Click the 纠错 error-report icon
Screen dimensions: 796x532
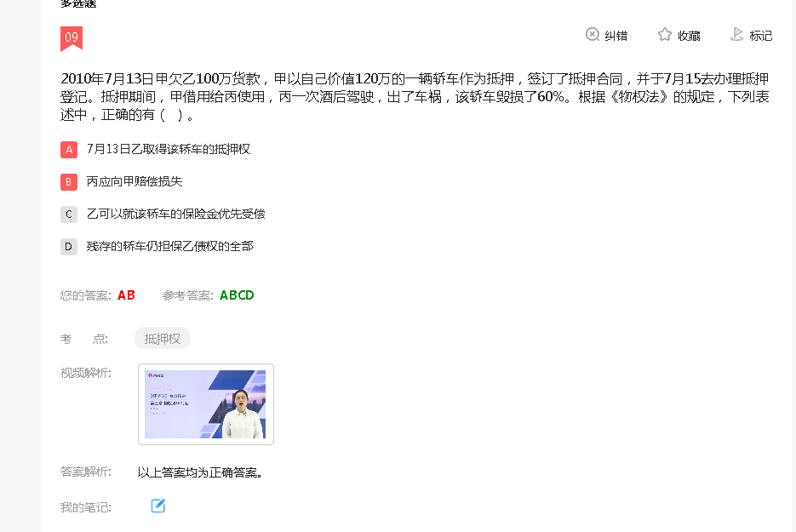[x=593, y=35]
